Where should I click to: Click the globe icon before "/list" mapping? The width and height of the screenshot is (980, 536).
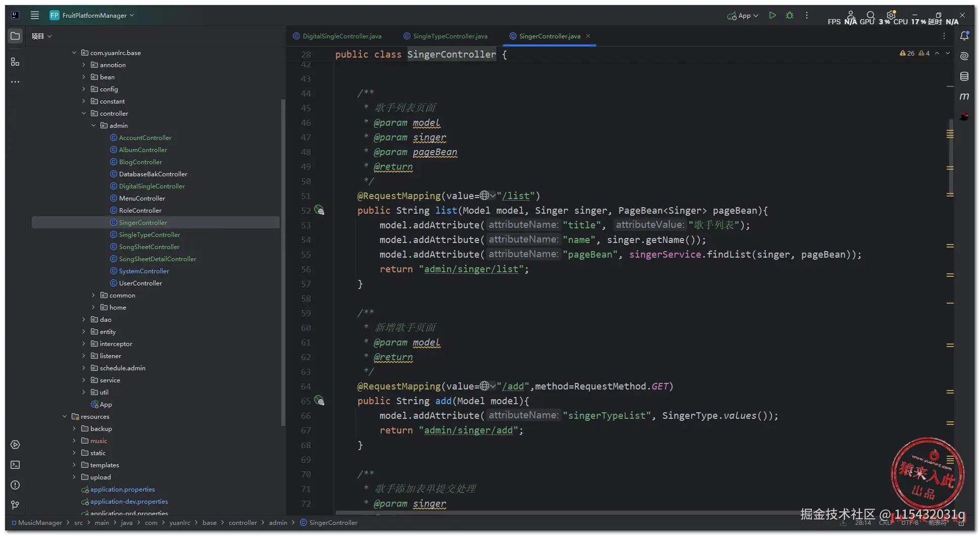click(484, 196)
